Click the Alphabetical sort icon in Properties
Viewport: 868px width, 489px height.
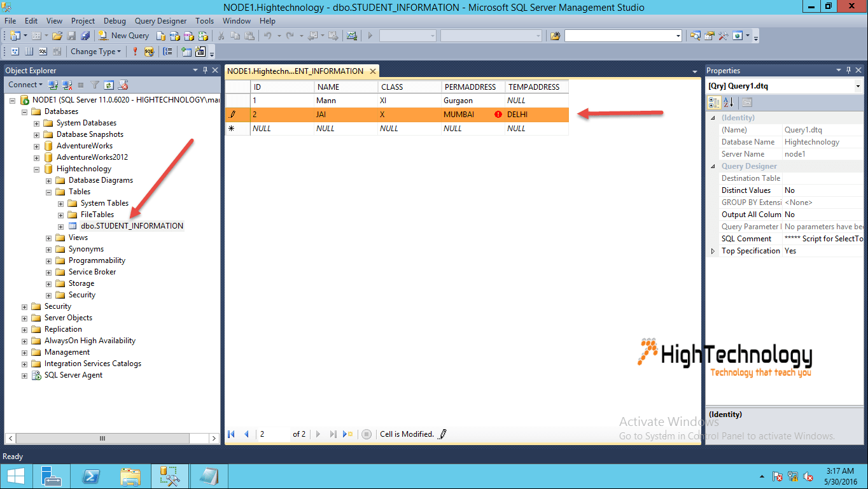tap(729, 102)
